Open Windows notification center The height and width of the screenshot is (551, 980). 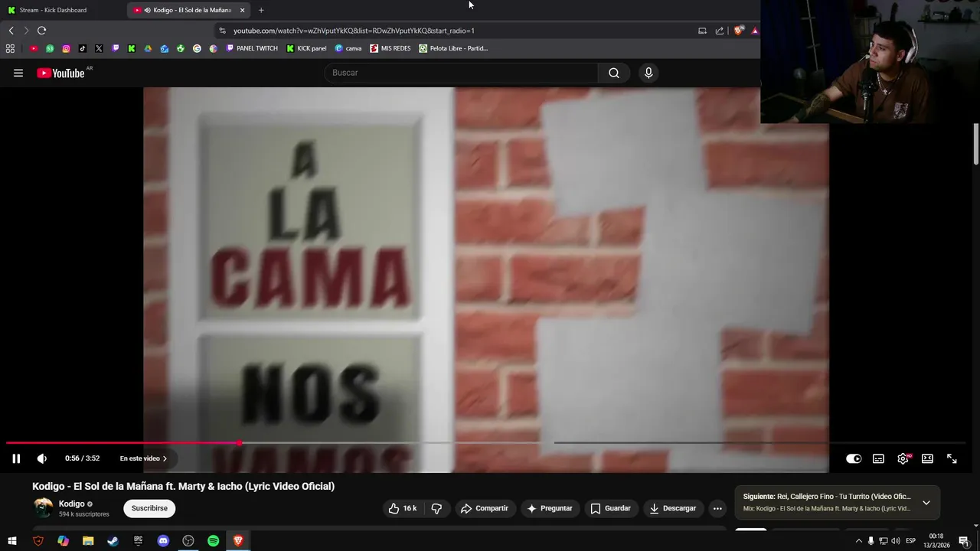(x=964, y=541)
